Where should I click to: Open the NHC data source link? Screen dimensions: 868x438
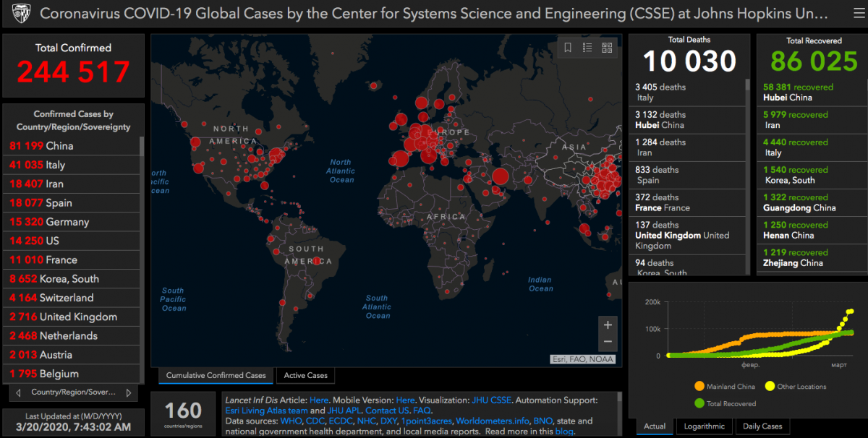coord(367,421)
